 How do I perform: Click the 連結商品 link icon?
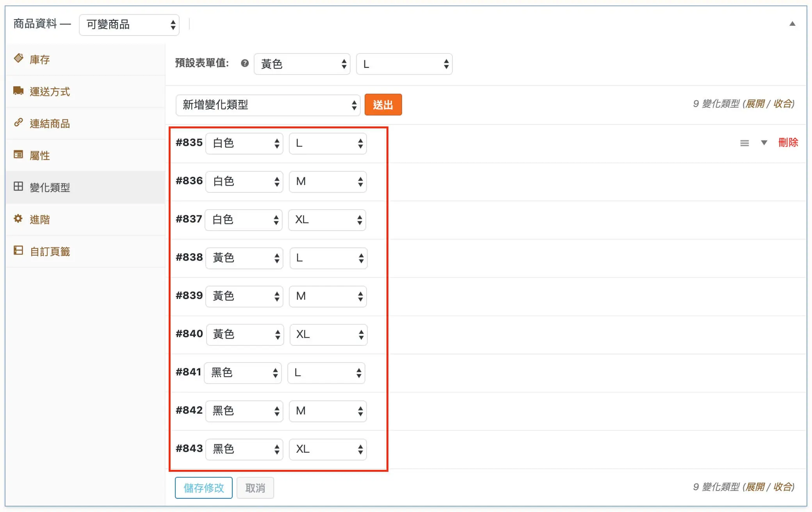18,123
